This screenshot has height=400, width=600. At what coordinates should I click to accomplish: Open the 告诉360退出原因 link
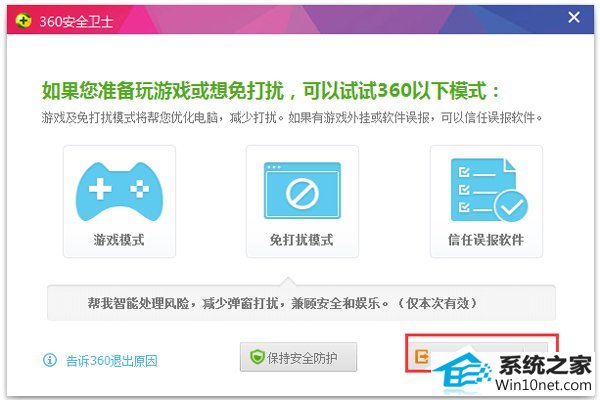(112, 361)
